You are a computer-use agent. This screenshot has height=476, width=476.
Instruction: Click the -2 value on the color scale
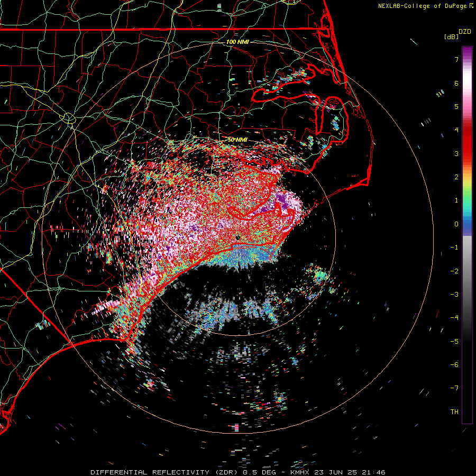[454, 271]
